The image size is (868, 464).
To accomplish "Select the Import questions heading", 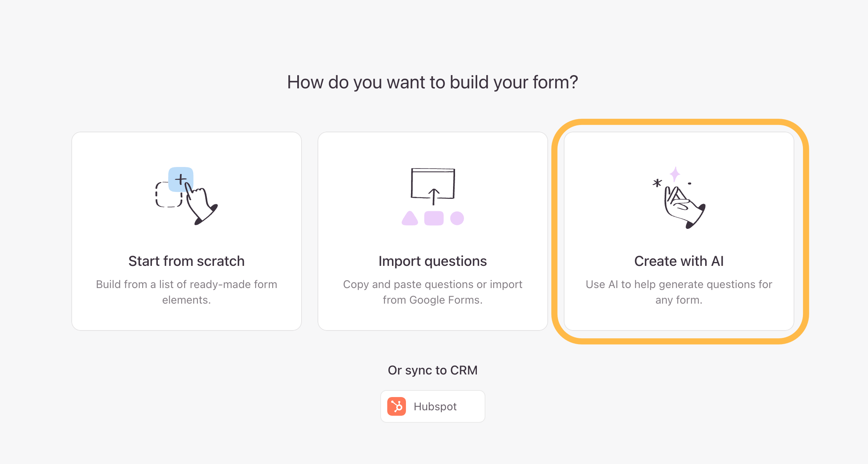I will tap(433, 261).
